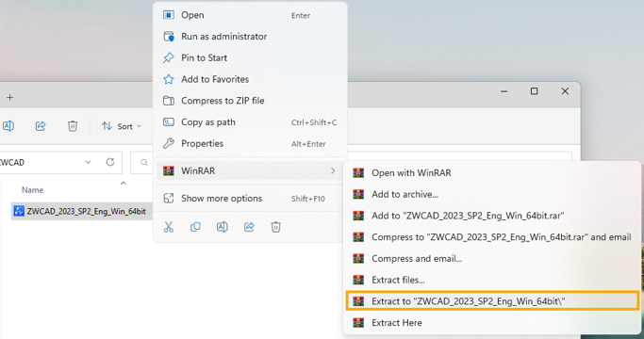Screen dimensions: 644x339
Task: Click the Share icon in context menu
Action: click(x=249, y=227)
